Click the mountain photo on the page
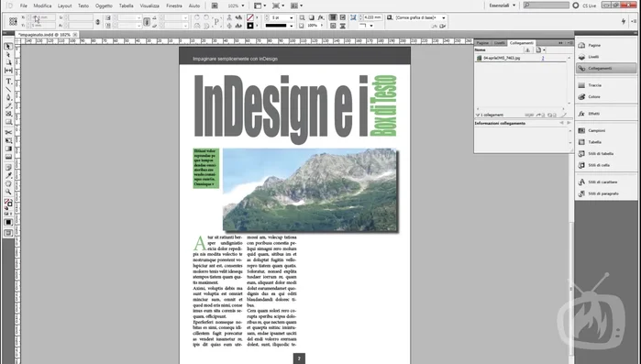 tap(309, 190)
